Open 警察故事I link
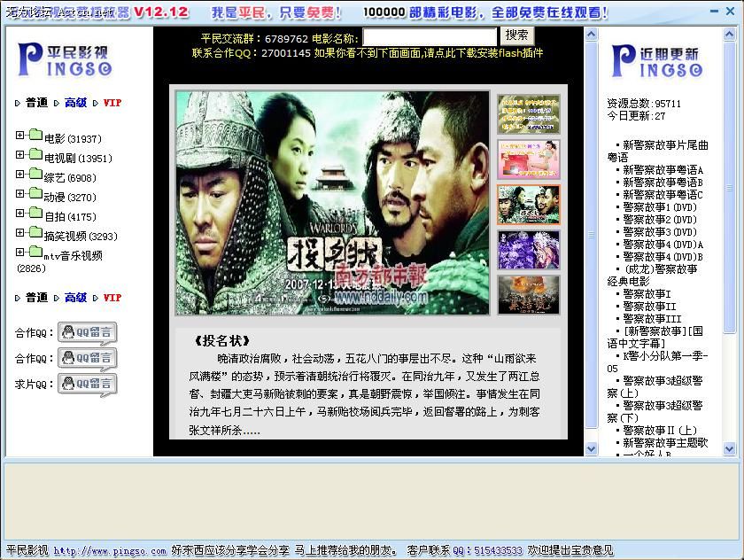 coord(647,294)
